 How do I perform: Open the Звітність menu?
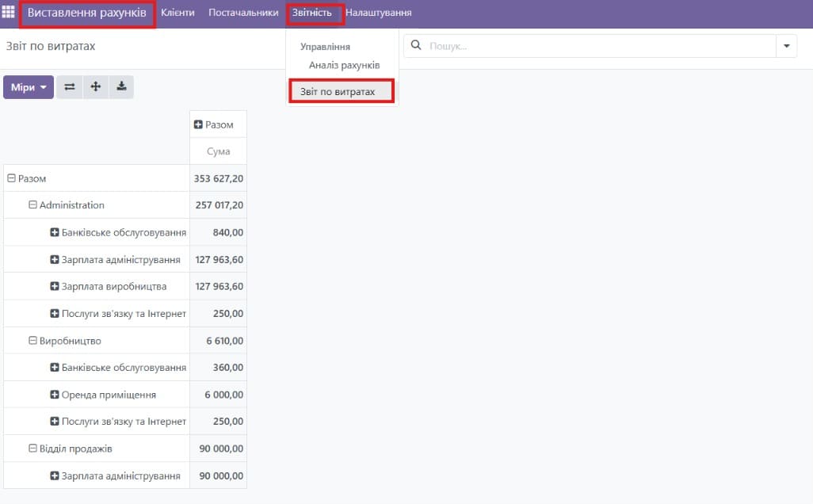[x=311, y=13]
